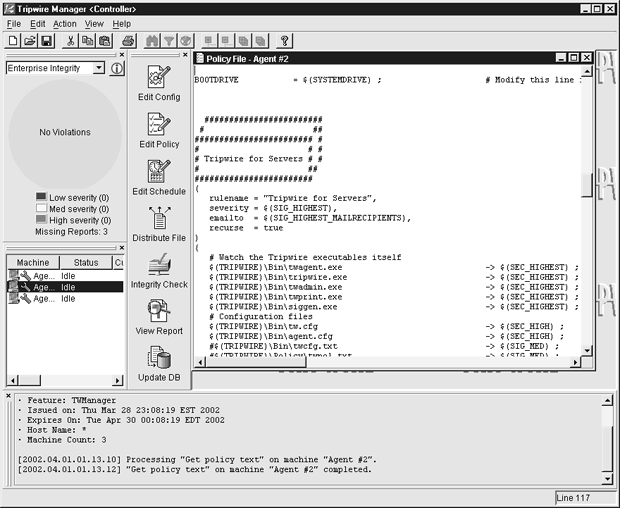Viewport: 620px width, 508px height.
Task: Click the 'Missing Reports: 3' text
Action: point(72,232)
